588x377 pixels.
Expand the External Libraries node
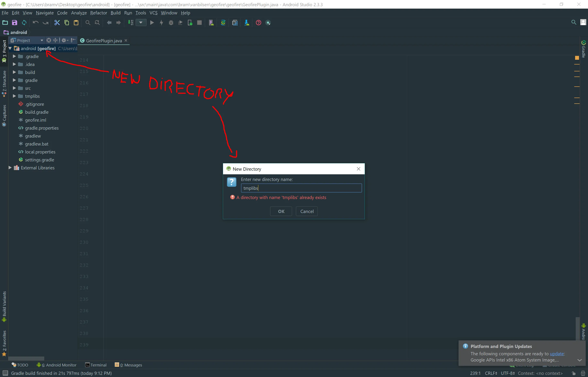tap(10, 168)
